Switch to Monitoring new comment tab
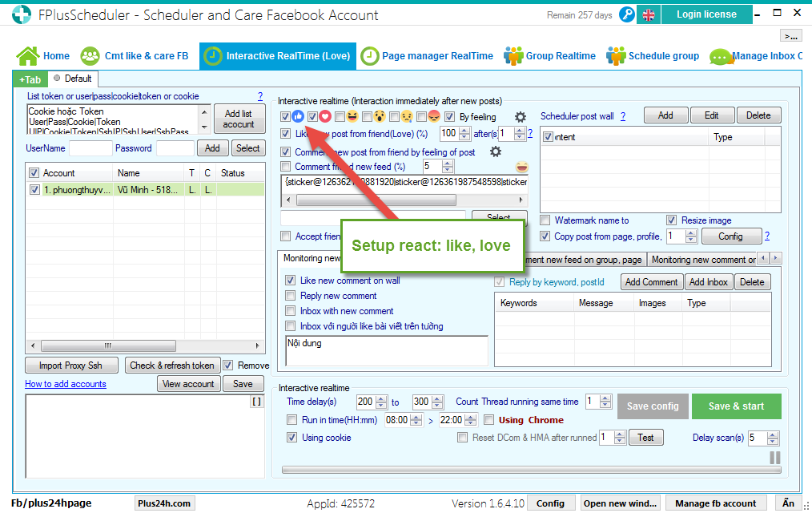 703,259
